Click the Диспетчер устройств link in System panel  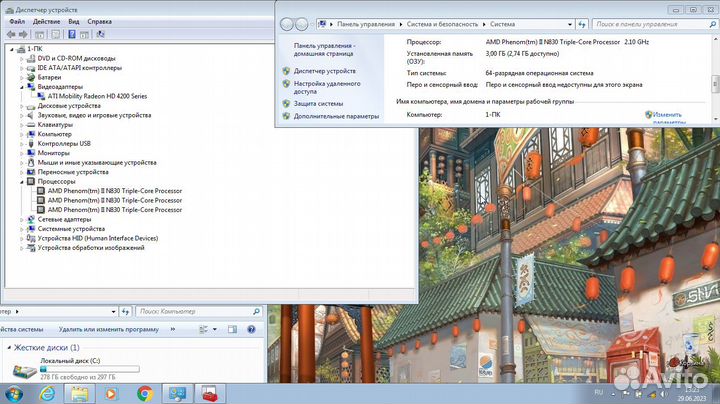[x=324, y=71]
